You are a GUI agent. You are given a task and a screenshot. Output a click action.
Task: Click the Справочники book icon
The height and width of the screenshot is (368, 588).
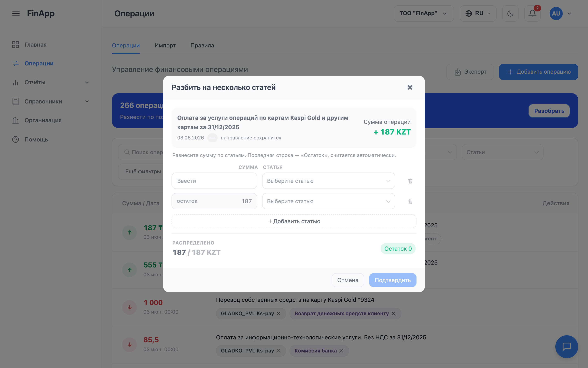pyautogui.click(x=16, y=101)
